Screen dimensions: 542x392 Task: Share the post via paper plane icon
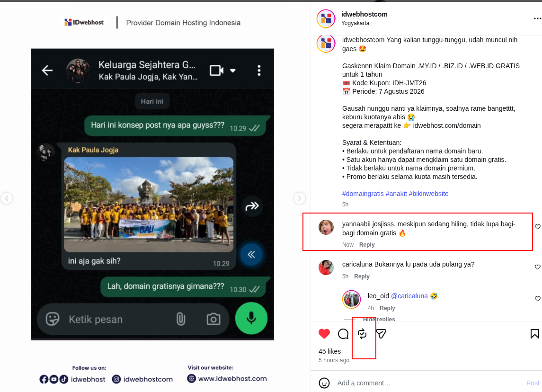click(x=381, y=334)
